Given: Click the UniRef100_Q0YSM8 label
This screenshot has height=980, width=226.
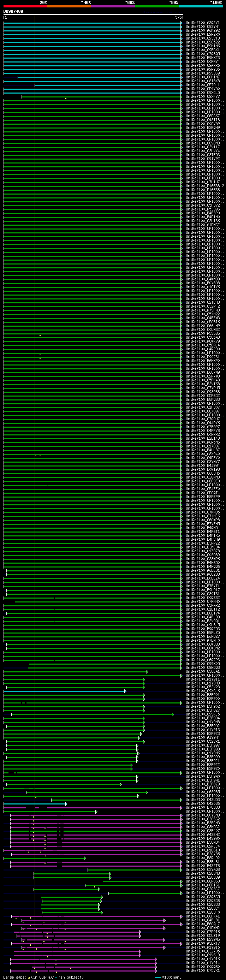Looking at the screenshot, I should [202, 815].
